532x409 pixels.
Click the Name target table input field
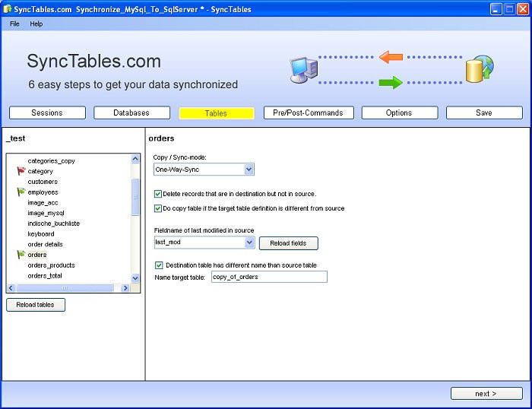click(269, 277)
